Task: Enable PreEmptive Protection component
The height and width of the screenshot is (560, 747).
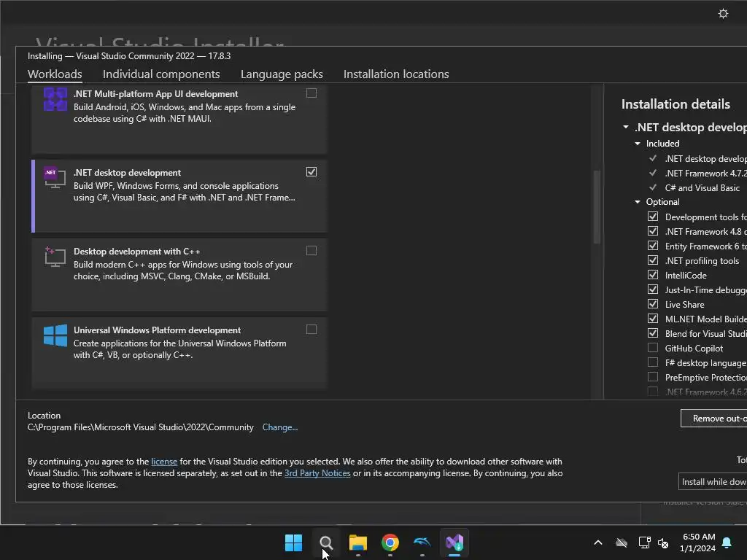Action: click(653, 377)
